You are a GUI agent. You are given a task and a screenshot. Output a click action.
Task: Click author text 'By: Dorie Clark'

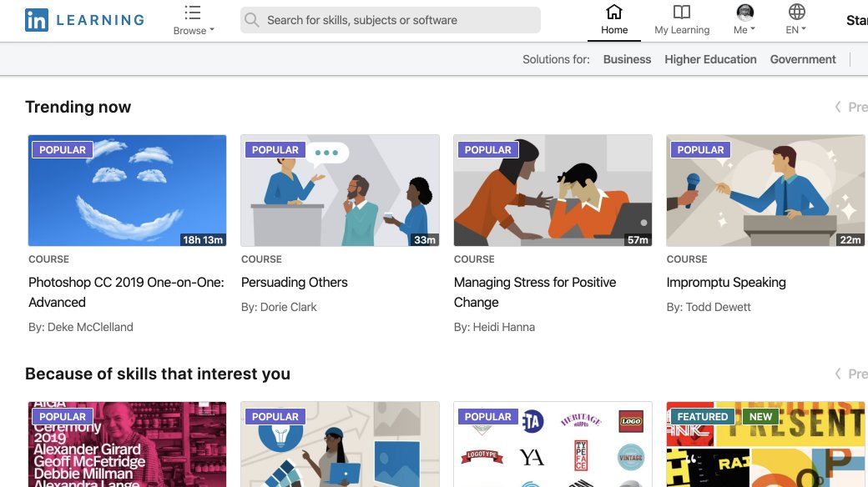279,307
